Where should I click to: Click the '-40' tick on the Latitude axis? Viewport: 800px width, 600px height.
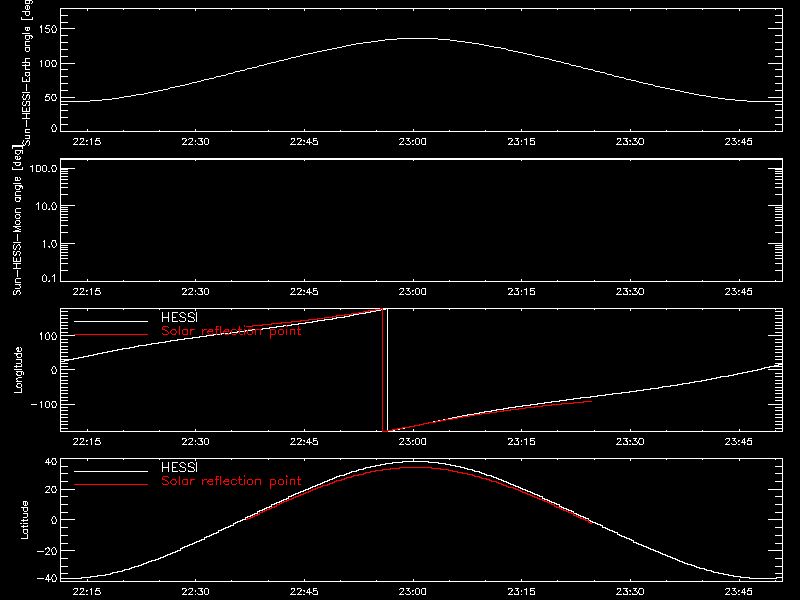point(47,578)
